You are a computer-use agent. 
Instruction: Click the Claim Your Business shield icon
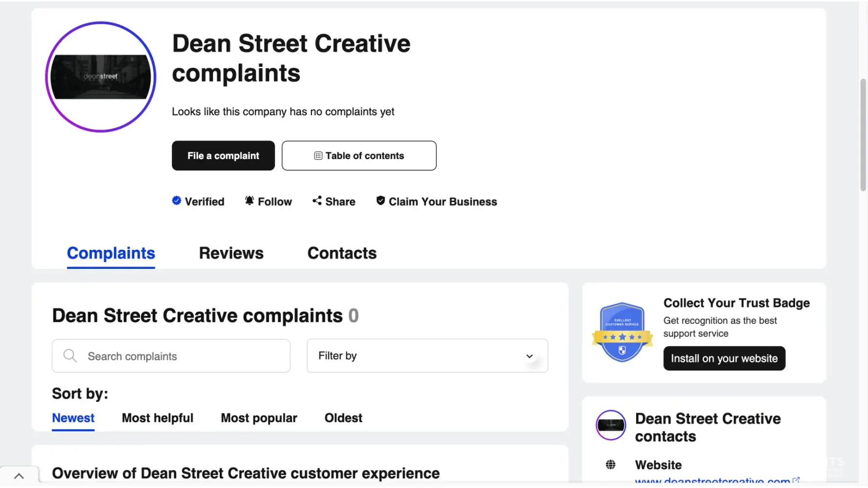click(380, 201)
